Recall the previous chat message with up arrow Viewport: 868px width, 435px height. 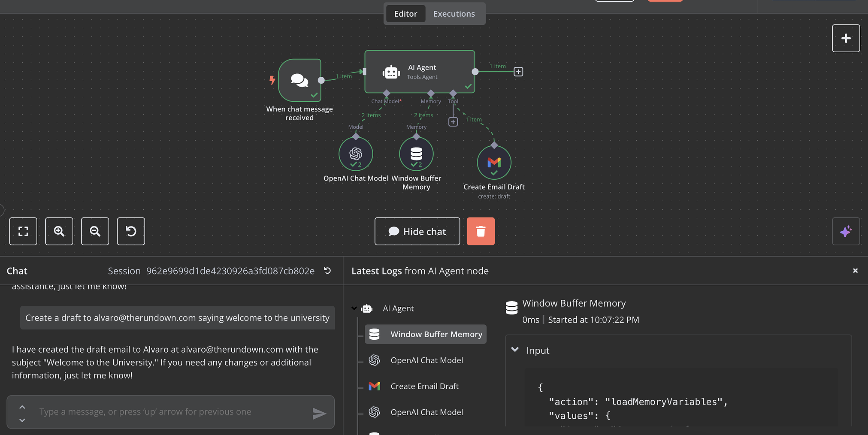22,406
